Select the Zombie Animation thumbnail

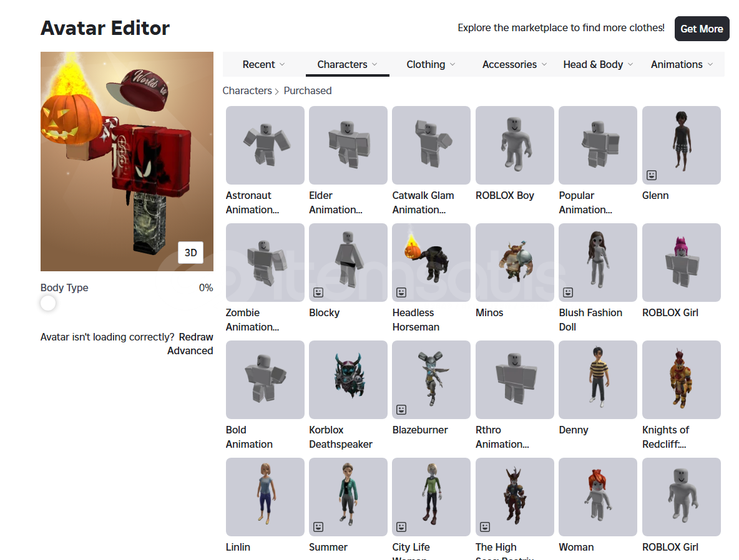click(x=265, y=263)
